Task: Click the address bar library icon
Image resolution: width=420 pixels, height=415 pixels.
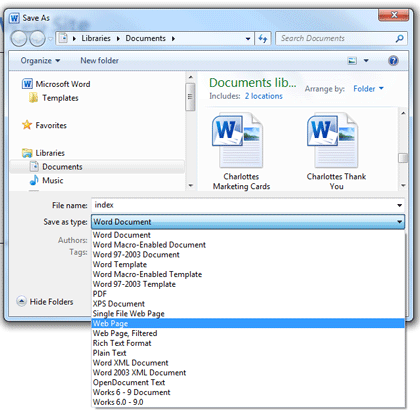Action: [x=63, y=38]
